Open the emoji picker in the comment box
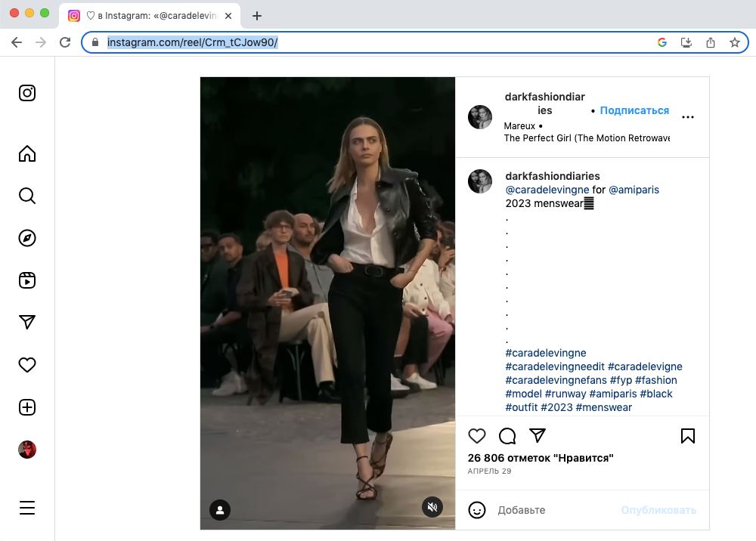The height and width of the screenshot is (541, 756). coord(477,510)
